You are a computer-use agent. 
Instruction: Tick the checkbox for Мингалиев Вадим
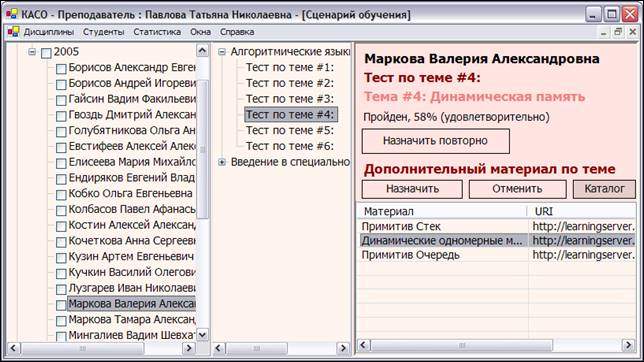coord(61,337)
